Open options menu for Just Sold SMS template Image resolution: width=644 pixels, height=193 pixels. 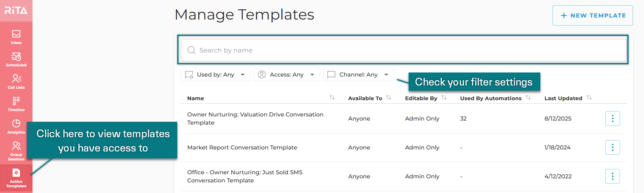coord(613,176)
